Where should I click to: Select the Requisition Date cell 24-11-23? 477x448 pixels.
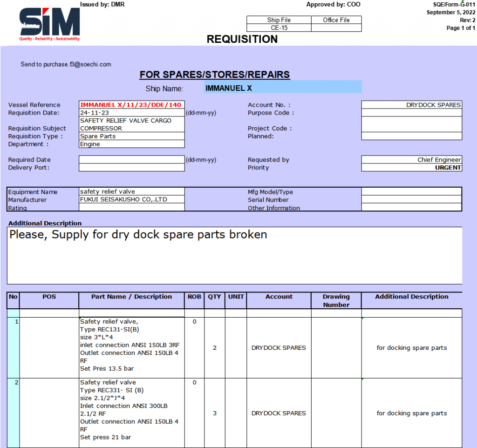pyautogui.click(x=132, y=113)
